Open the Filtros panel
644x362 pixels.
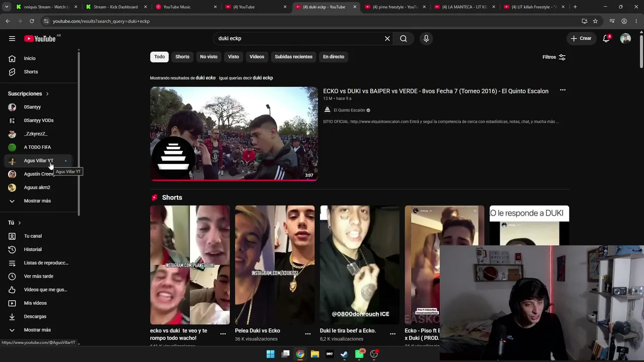554,57
